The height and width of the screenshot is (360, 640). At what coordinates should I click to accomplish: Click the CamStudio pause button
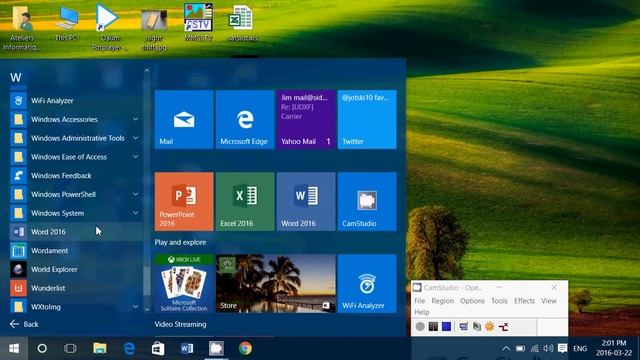[x=433, y=327]
